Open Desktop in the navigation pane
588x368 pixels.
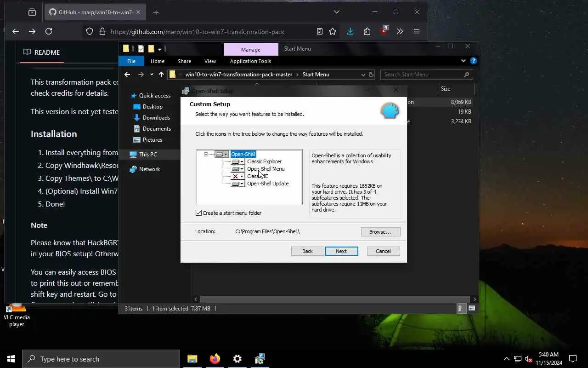coord(148,107)
